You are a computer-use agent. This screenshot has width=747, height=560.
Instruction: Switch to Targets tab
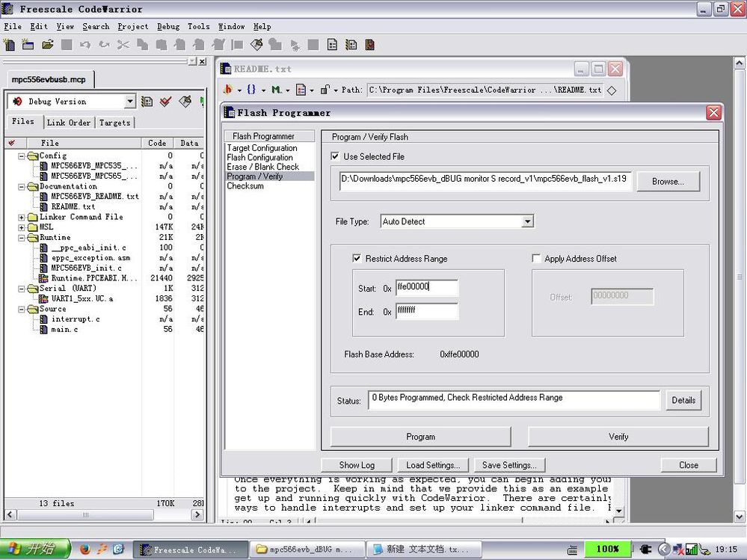point(114,123)
